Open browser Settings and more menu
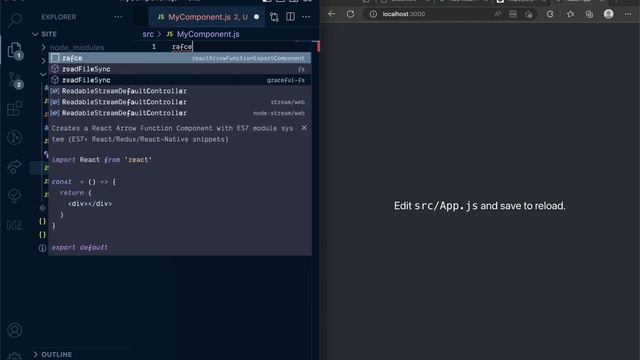Viewport: 640px width, 360px height. pyautogui.click(x=628, y=14)
